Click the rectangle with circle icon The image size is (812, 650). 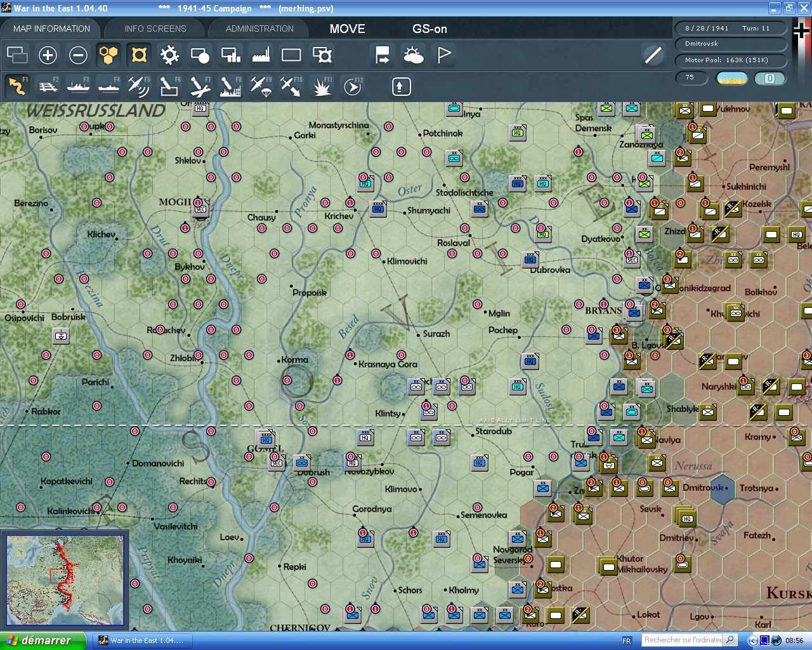200,55
